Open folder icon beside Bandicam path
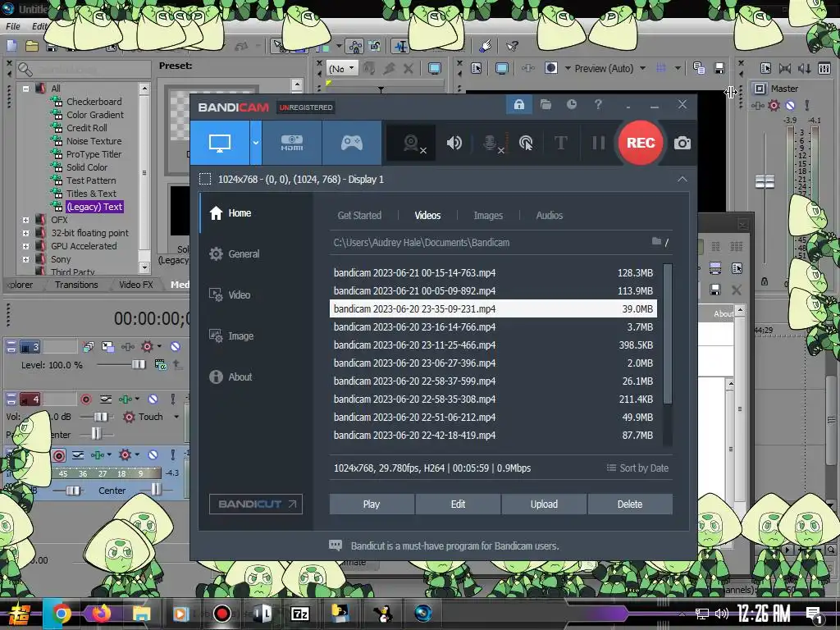840x630 pixels. pyautogui.click(x=656, y=242)
